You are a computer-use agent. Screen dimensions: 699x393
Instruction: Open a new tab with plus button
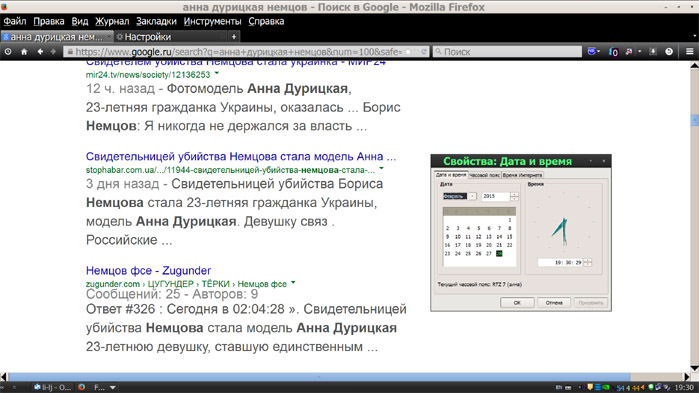[x=234, y=37]
